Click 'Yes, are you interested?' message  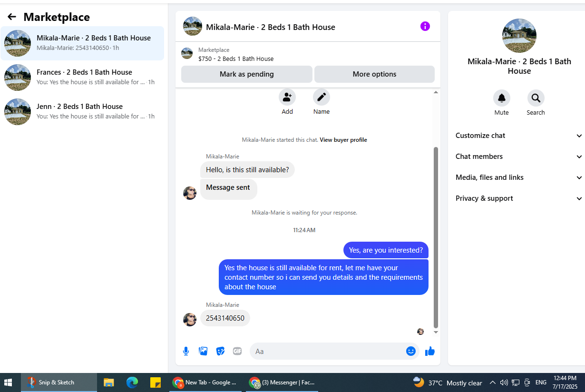coord(386,250)
